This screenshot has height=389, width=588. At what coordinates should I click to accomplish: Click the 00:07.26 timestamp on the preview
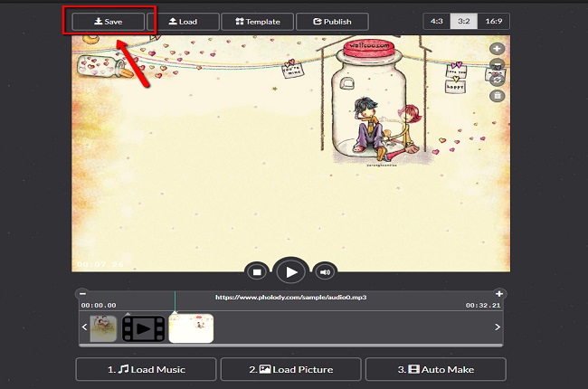tap(100, 264)
